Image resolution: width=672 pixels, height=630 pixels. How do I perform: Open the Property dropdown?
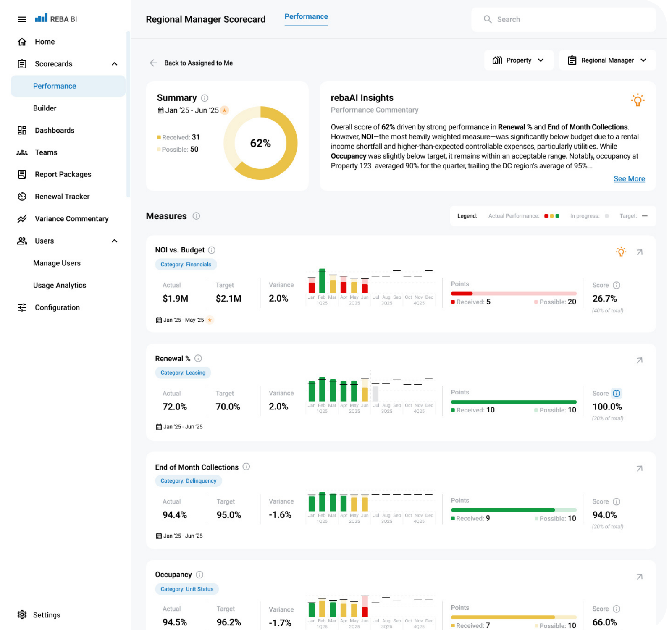tap(518, 60)
